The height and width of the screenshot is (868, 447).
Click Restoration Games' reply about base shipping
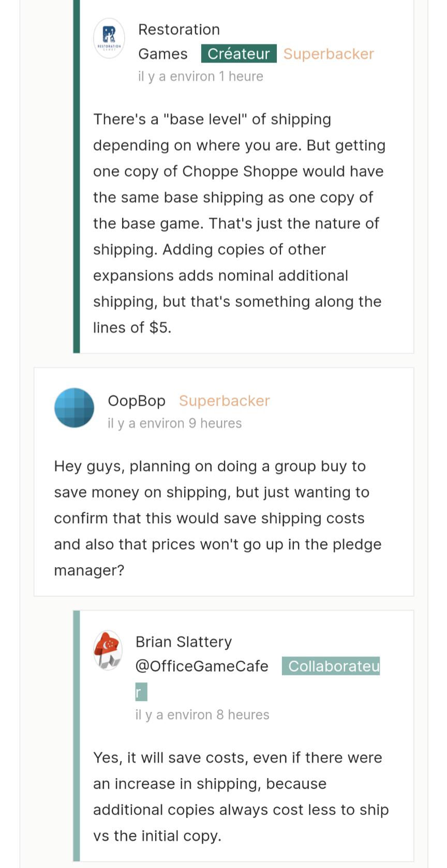coord(238,223)
